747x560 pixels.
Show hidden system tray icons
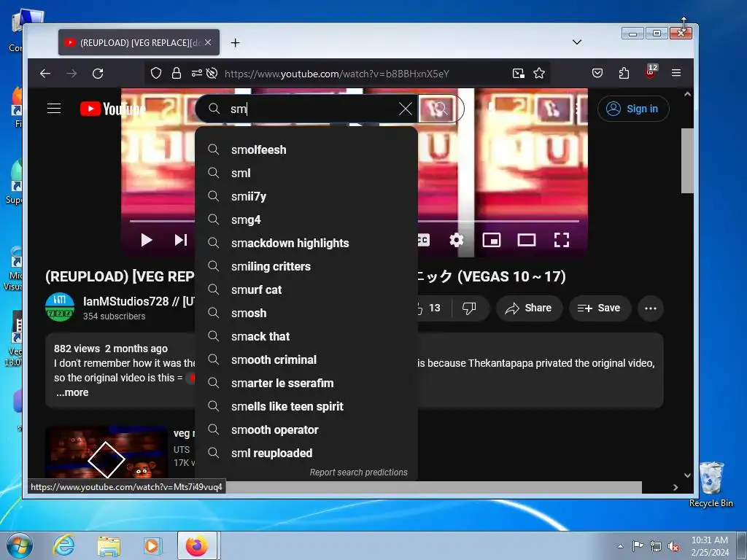(620, 546)
